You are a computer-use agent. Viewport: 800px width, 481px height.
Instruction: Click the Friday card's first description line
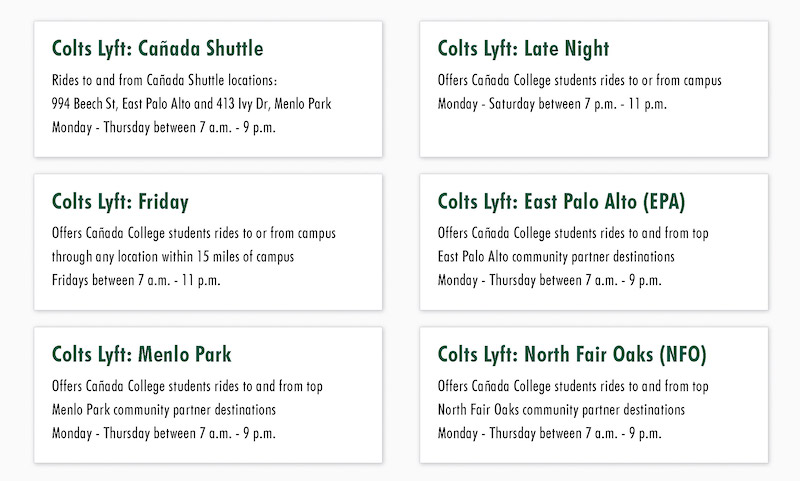tap(193, 233)
